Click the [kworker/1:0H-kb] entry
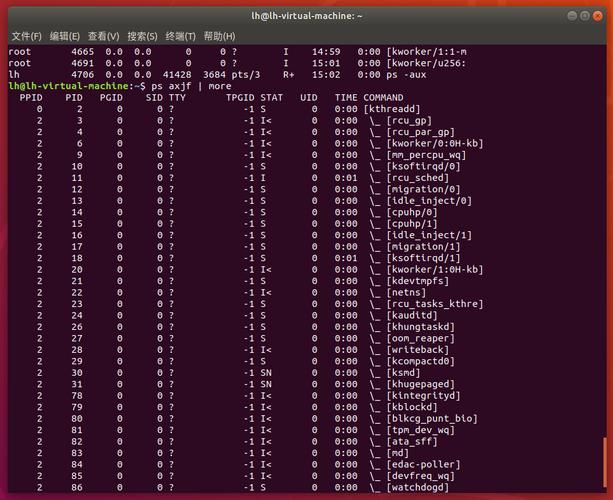This screenshot has width=613, height=500. pyautogui.click(x=435, y=269)
